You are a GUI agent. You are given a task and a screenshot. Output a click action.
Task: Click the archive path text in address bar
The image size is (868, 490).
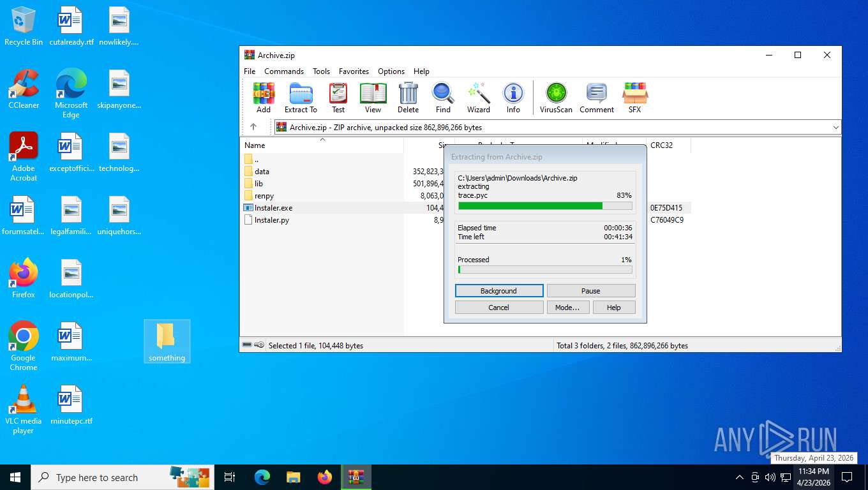click(x=385, y=128)
